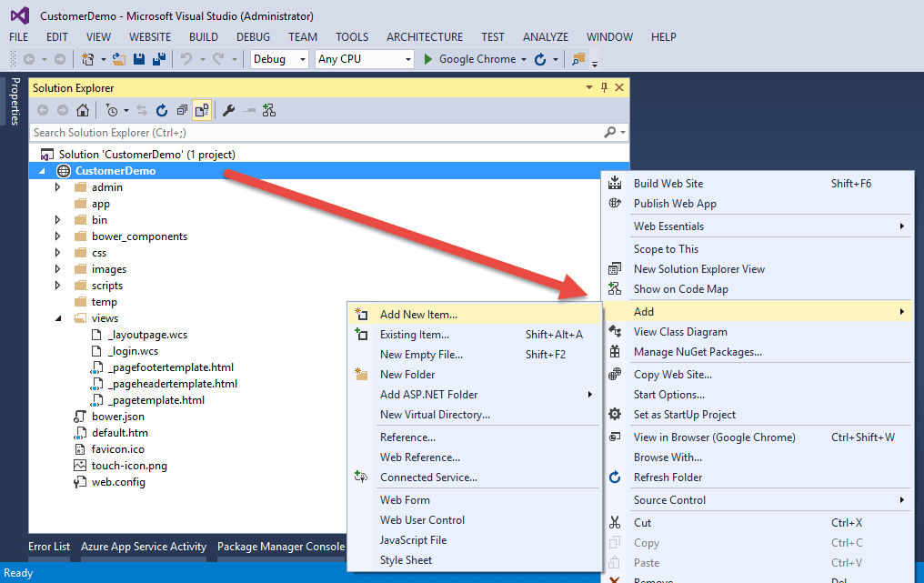Screen dimensions: 924x583
Task: Expand the admin folder
Action: 58,187
